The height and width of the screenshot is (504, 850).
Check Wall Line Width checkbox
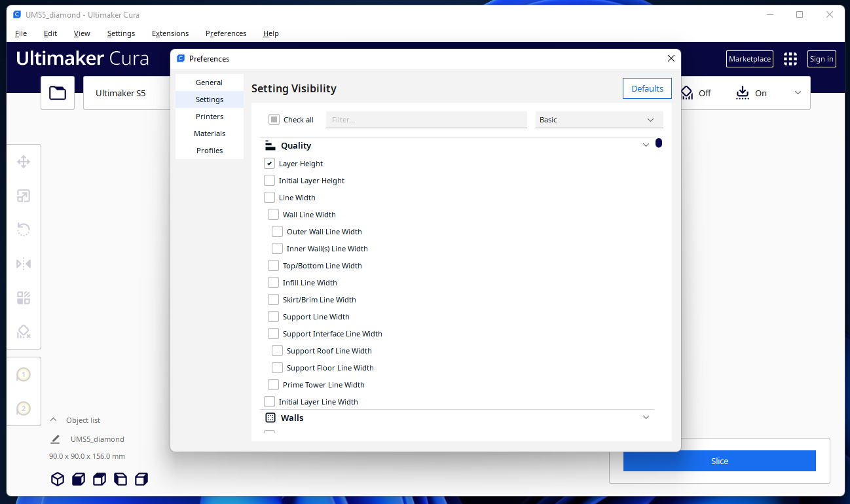273,215
